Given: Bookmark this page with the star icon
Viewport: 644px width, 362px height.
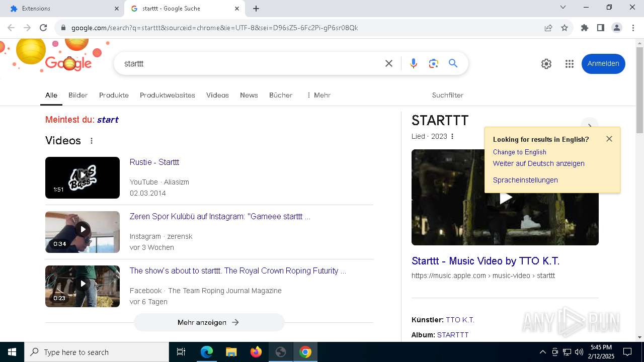Looking at the screenshot, I should click(x=565, y=28).
